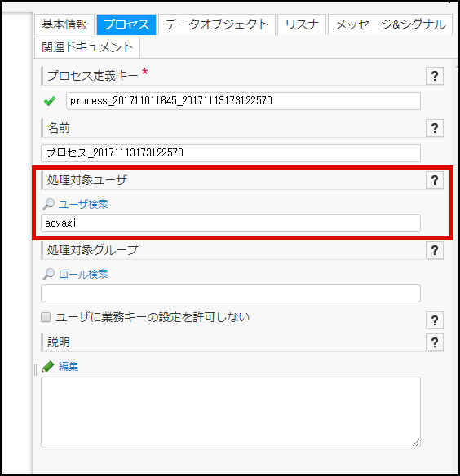Image resolution: width=460 pixels, height=476 pixels.
Task: Open help for 説明 section
Action: (435, 342)
